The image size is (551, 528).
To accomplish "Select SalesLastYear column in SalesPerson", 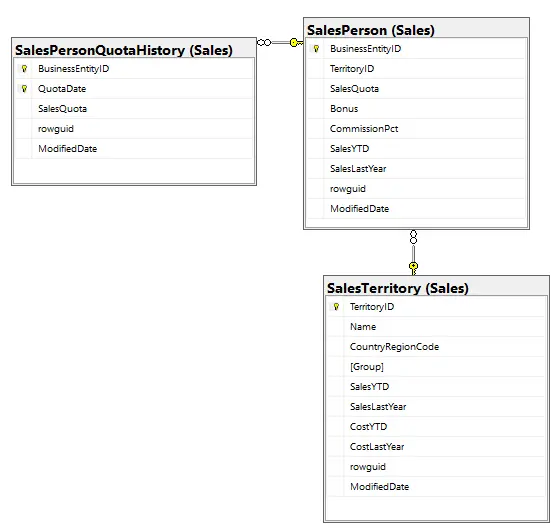I will (x=416, y=169).
